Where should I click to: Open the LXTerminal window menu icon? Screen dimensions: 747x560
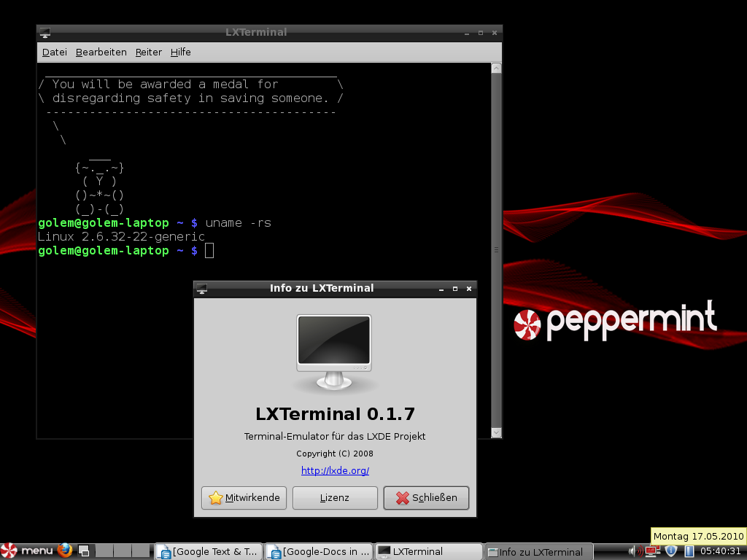pos(45,33)
